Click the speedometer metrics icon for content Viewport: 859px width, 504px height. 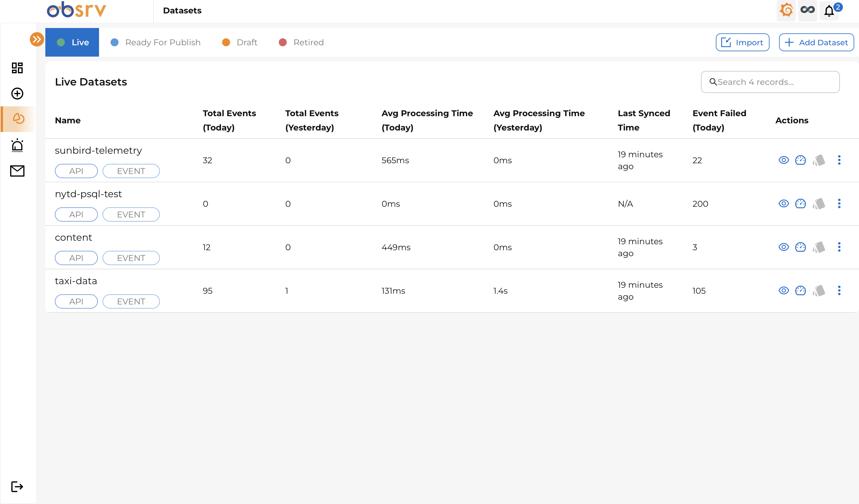[800, 247]
